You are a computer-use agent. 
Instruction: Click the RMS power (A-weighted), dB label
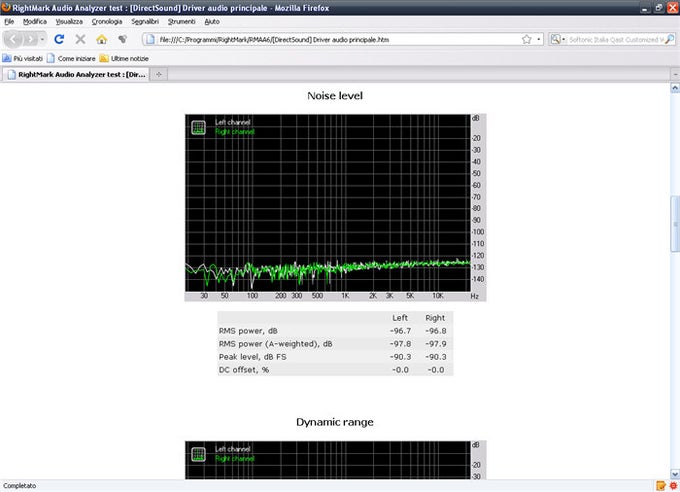click(x=275, y=344)
